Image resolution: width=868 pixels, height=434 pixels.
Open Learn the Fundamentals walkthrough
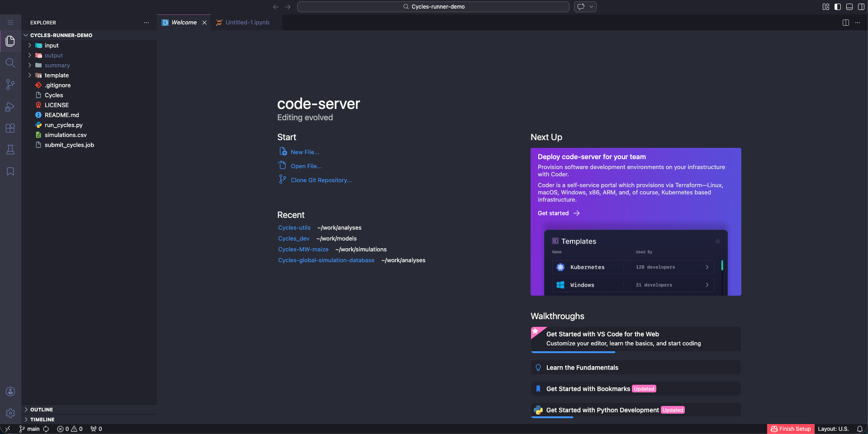(x=636, y=368)
